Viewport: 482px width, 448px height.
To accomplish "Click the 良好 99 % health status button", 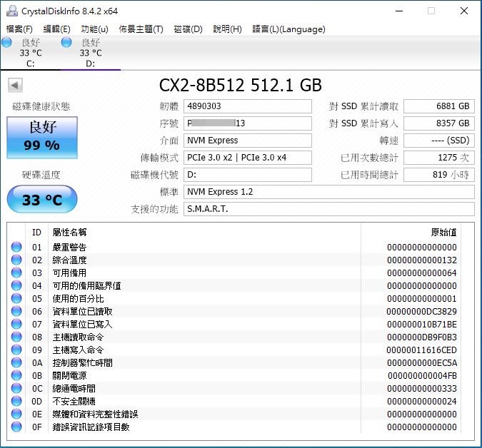I will tap(41, 136).
